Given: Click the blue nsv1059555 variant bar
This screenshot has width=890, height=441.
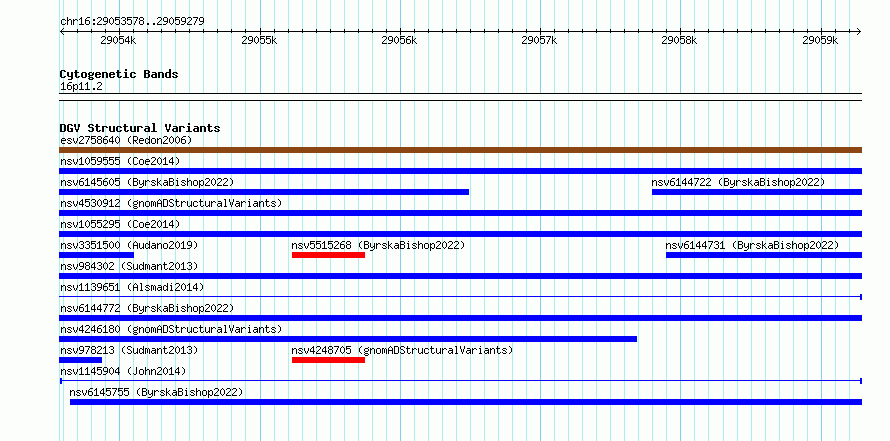Looking at the screenshot, I should 460,171.
